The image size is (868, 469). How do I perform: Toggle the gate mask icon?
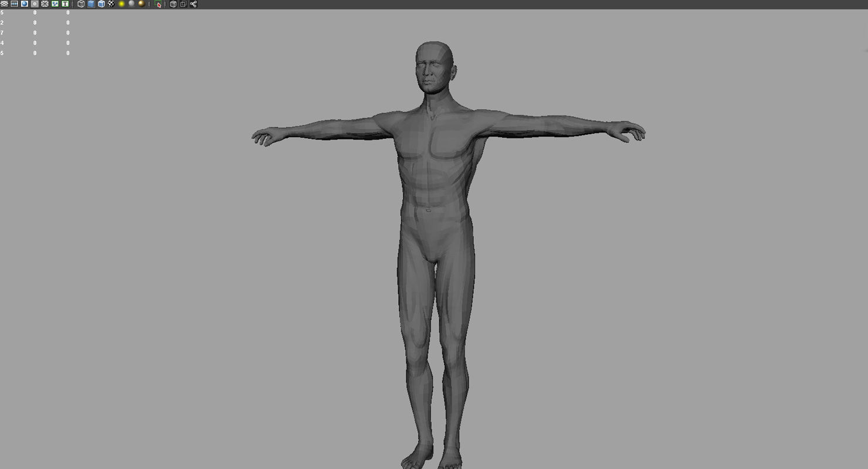click(35, 4)
